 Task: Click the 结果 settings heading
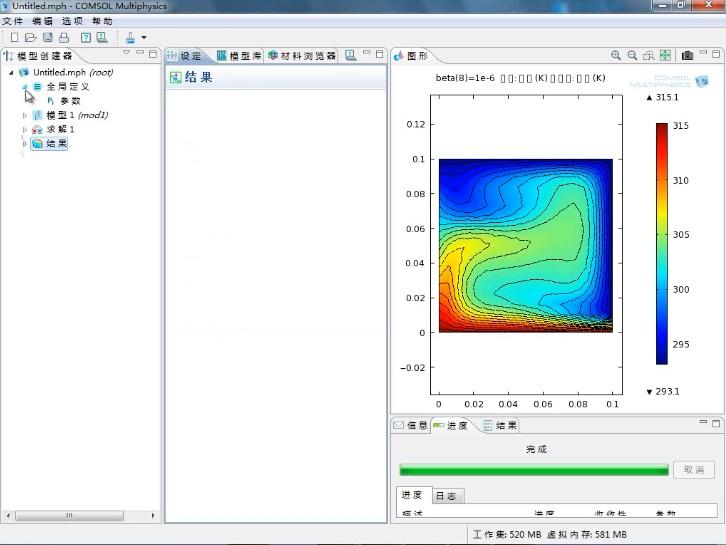click(198, 77)
